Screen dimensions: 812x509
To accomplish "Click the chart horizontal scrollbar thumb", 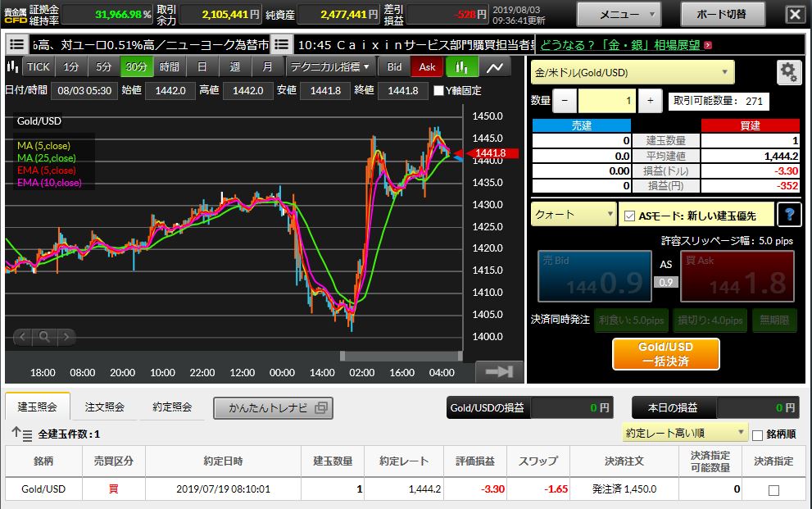I will tap(401, 356).
